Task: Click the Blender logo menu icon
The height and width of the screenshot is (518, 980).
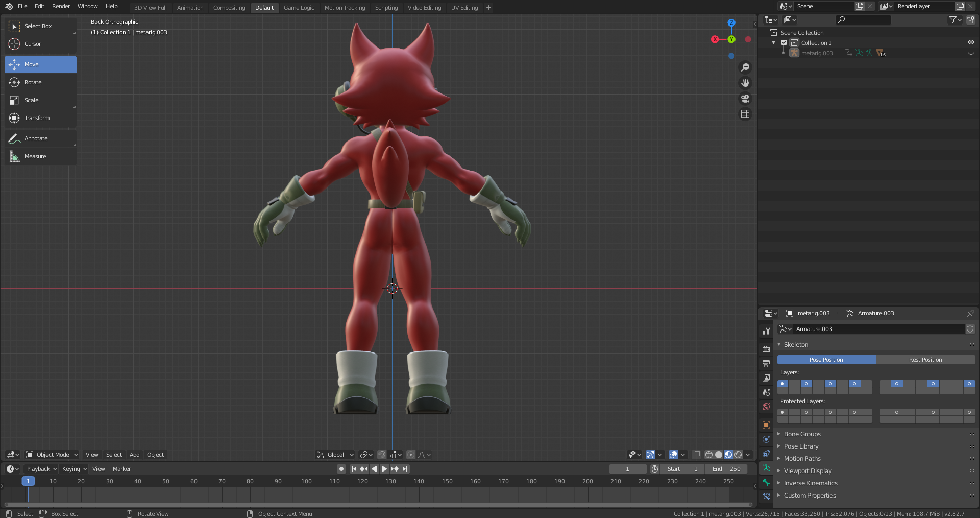Action: (9, 6)
